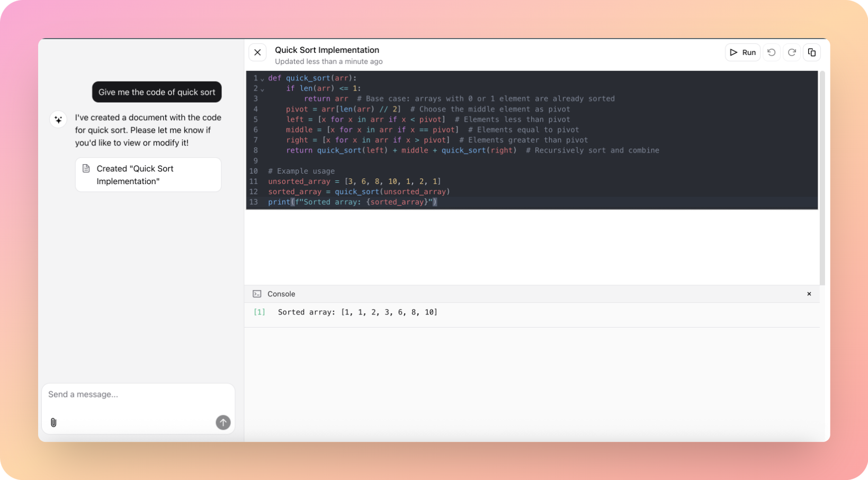The image size is (868, 480).
Task: Click line number 13 in the editor
Action: 254,202
